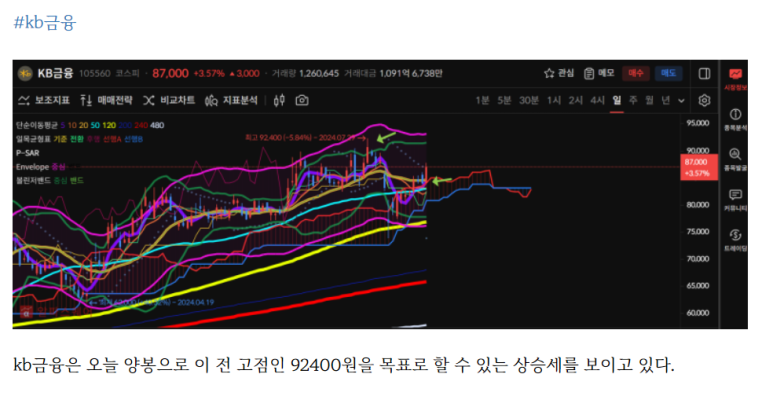773x396 pixels.
Task: Click the 거래량 1,260,645 volume value
Action: [x=318, y=73]
